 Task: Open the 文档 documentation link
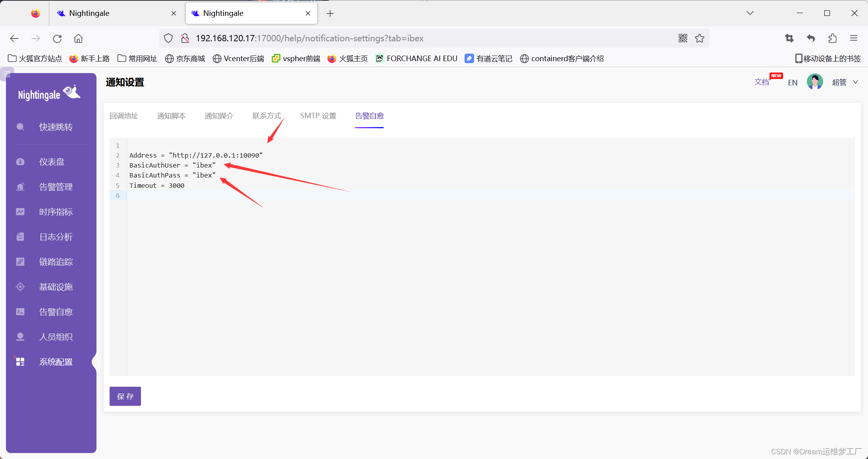pyautogui.click(x=762, y=82)
